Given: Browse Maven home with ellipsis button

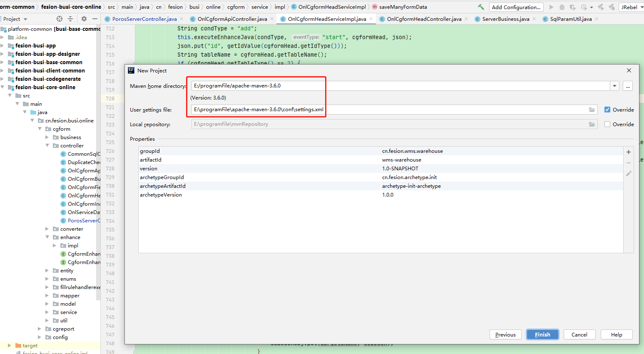Looking at the screenshot, I should [628, 86].
